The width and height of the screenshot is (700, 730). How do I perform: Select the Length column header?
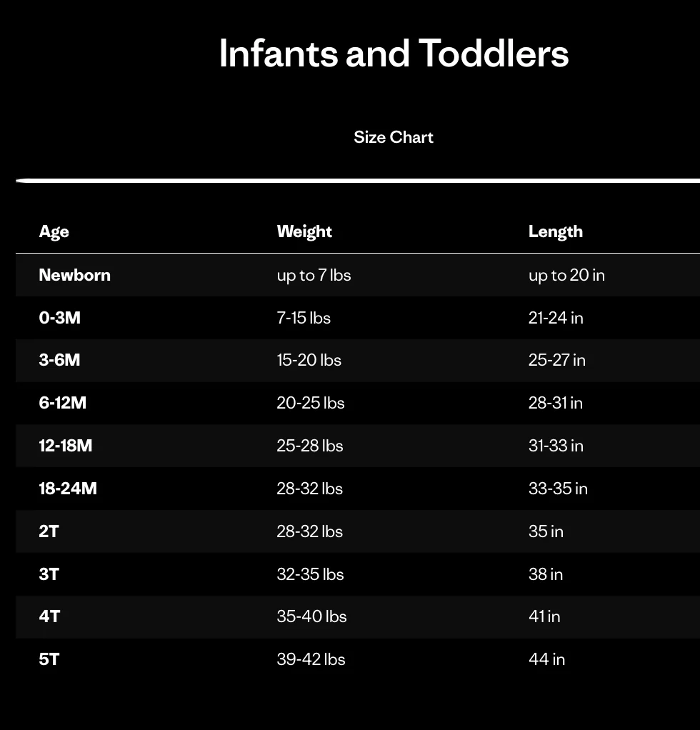556,231
